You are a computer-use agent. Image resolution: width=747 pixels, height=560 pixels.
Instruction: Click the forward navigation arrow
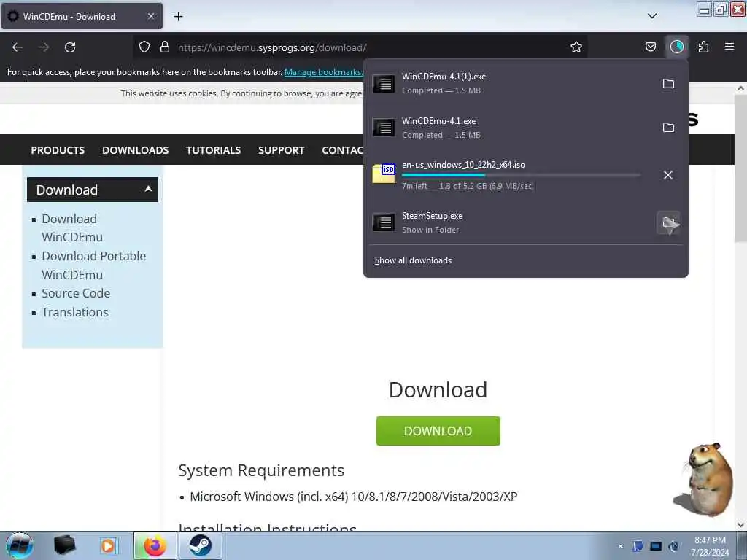[44, 47]
